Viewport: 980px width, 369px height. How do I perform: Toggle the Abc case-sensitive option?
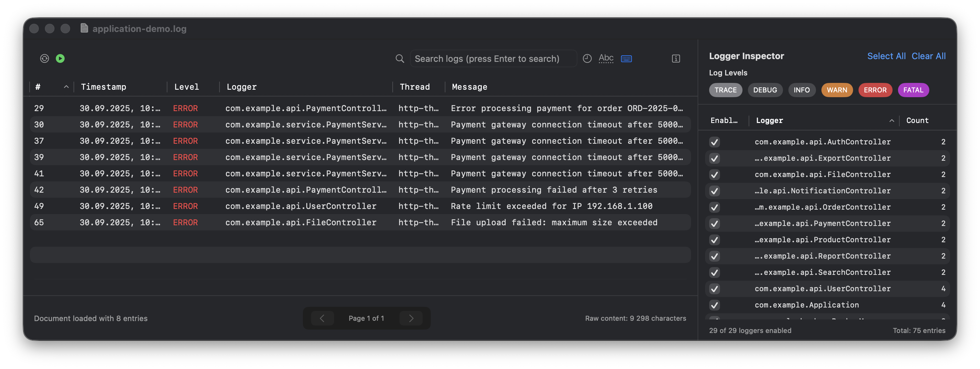[606, 58]
